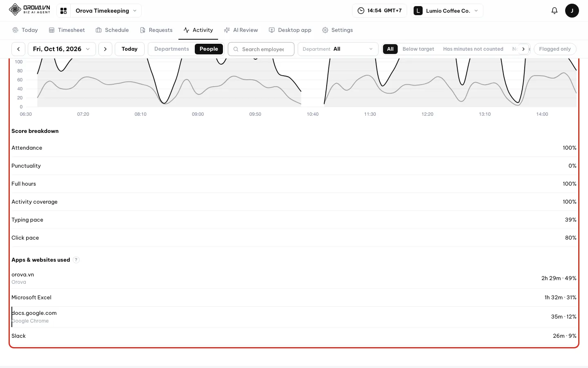Screen dimensions: 588x368
Task: Click the 14:54 GMT+7 time display
Action: point(379,11)
